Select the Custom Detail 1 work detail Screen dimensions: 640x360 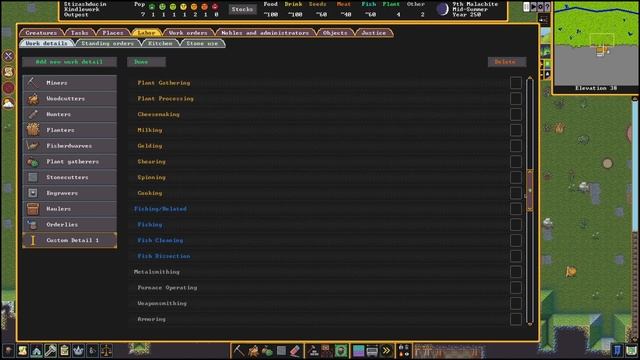pos(70,240)
